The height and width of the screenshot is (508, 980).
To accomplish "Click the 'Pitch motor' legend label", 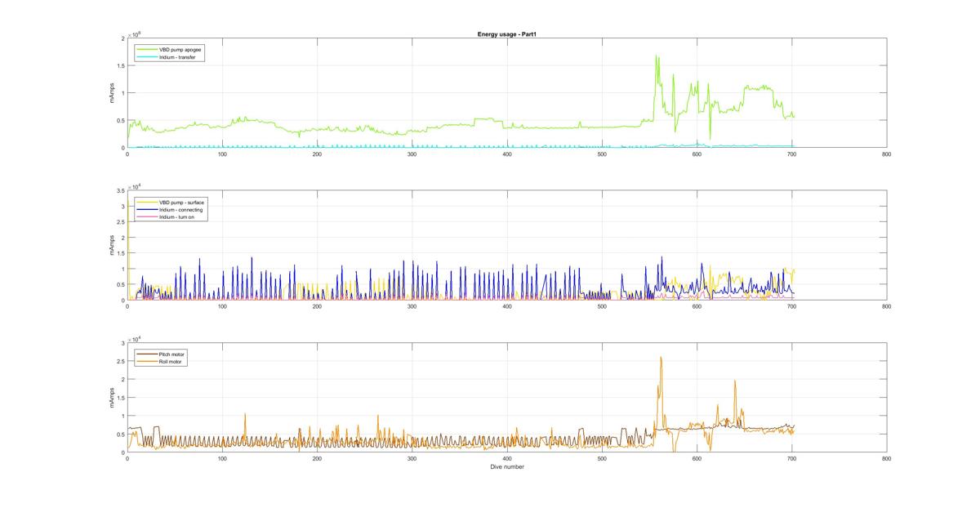I will pos(173,354).
